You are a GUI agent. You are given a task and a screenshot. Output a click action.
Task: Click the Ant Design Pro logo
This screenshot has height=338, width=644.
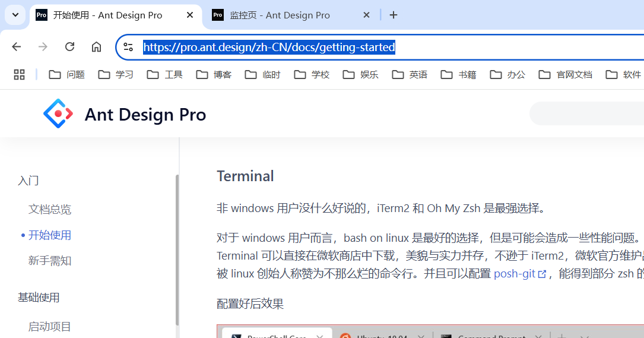[58, 113]
